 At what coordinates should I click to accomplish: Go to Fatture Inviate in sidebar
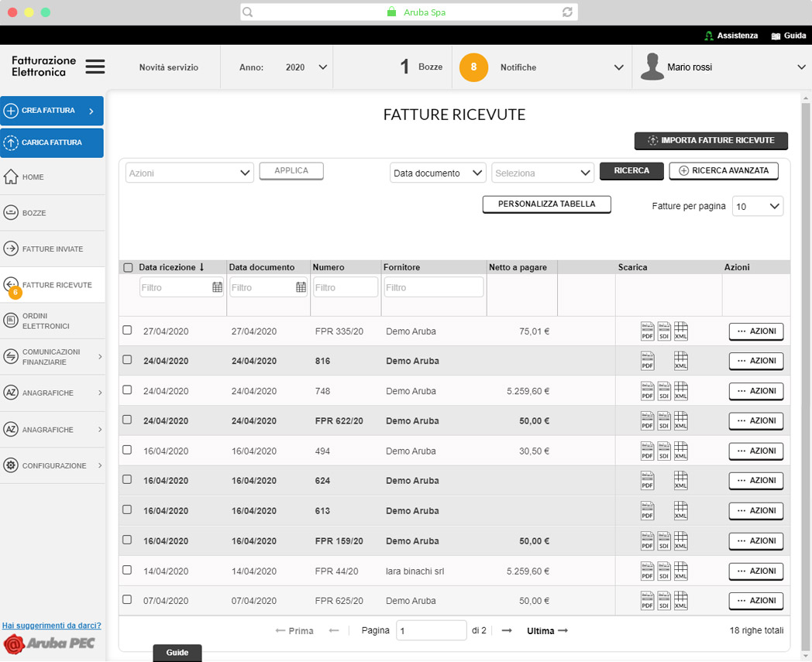[x=52, y=249]
